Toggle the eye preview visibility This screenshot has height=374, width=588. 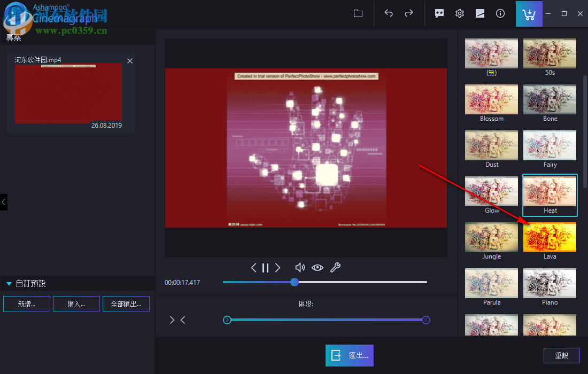318,268
